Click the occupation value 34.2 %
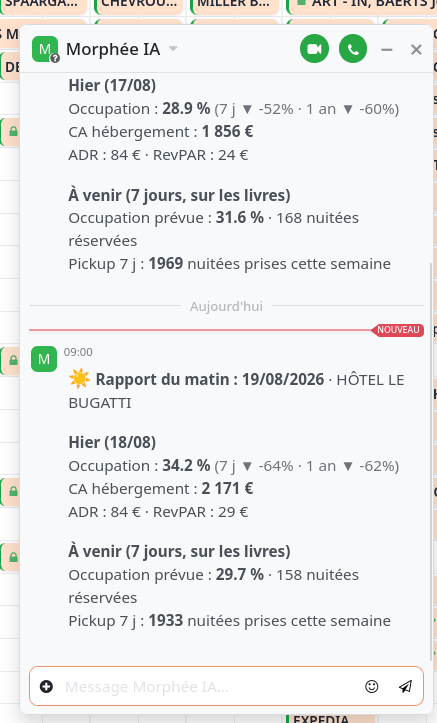 click(x=186, y=465)
